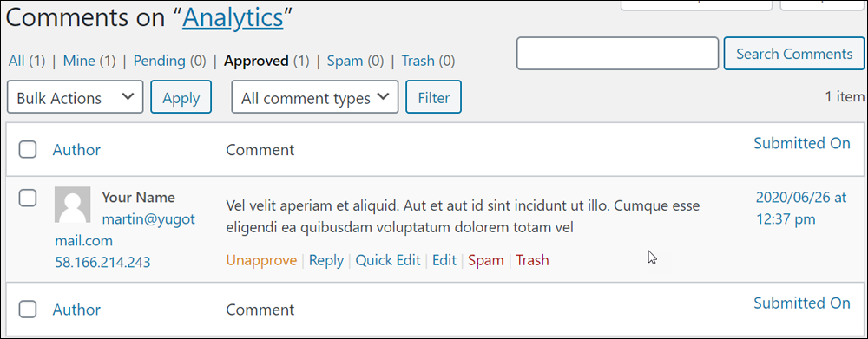Click the Apply button
The image size is (868, 339).
click(181, 97)
